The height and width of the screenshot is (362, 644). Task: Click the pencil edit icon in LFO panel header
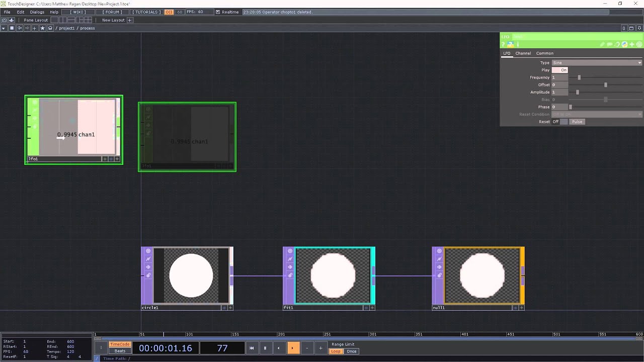tap(602, 44)
